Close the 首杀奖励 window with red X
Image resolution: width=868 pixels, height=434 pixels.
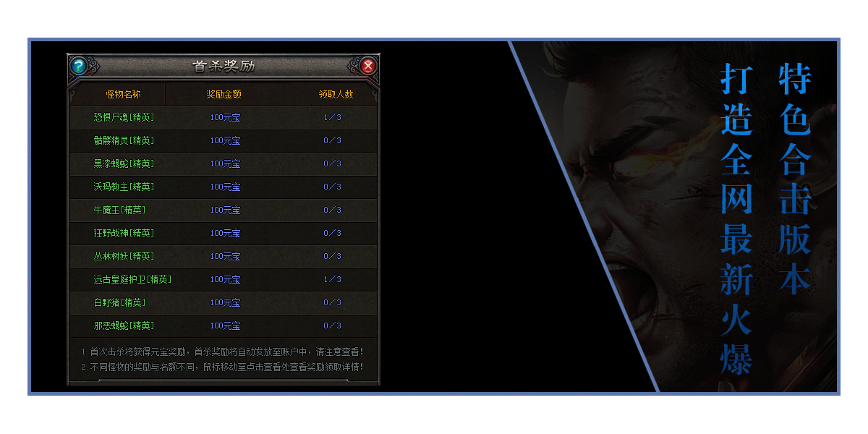(368, 66)
